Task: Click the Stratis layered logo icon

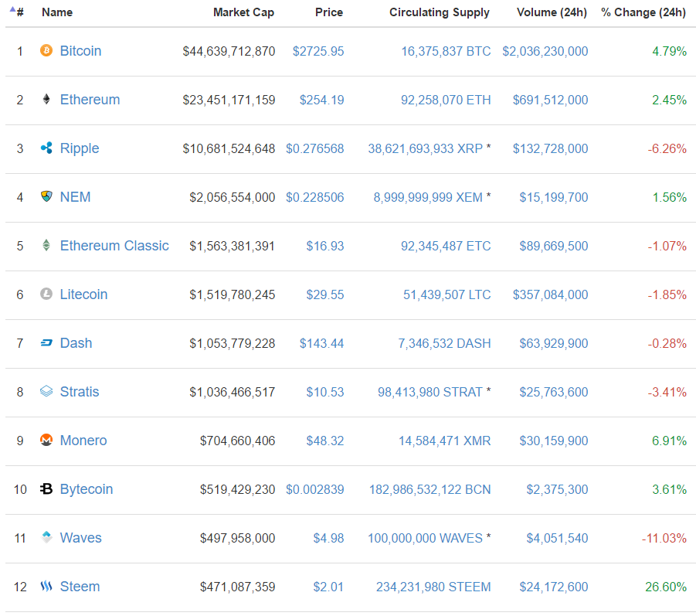Action: click(46, 391)
